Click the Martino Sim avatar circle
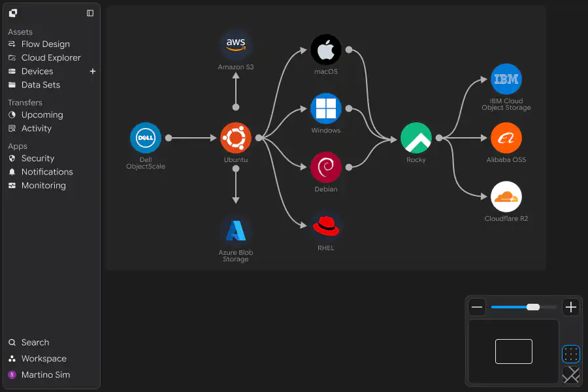This screenshot has height=392, width=588. (12, 375)
